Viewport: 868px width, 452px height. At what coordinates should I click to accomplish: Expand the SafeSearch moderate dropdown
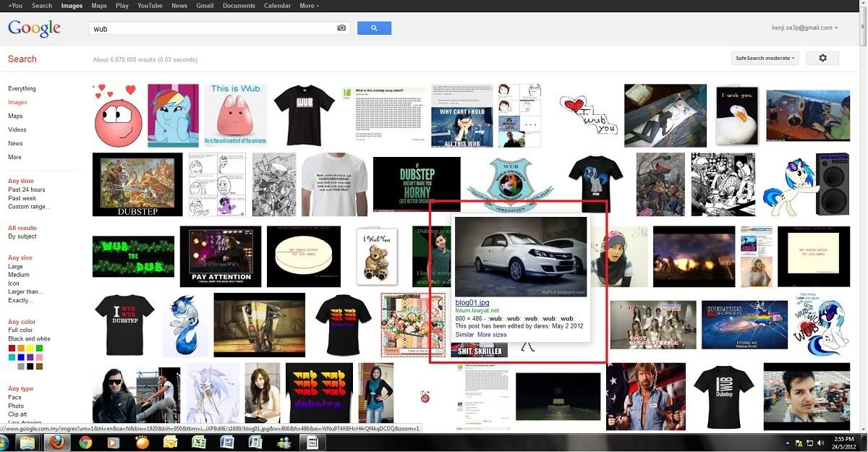point(765,59)
